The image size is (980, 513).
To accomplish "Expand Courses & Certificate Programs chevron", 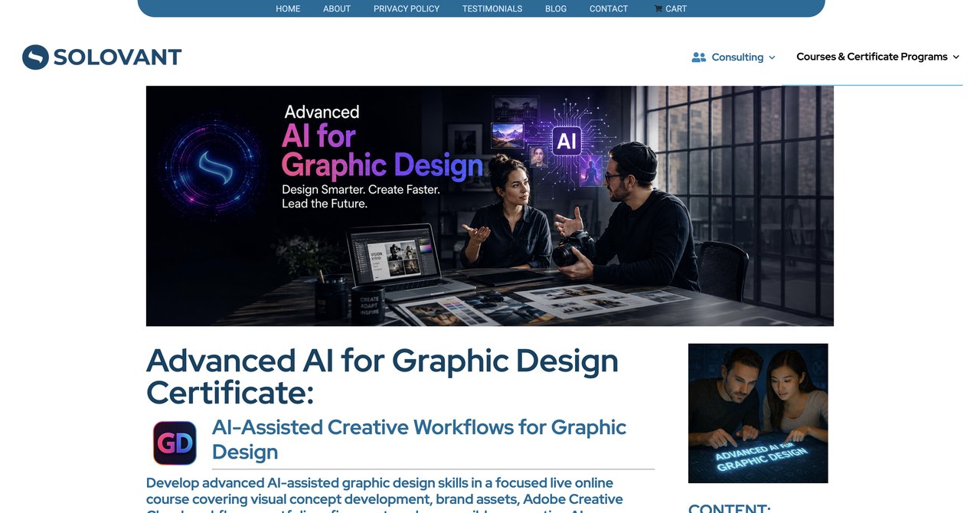I will pyautogui.click(x=955, y=57).
